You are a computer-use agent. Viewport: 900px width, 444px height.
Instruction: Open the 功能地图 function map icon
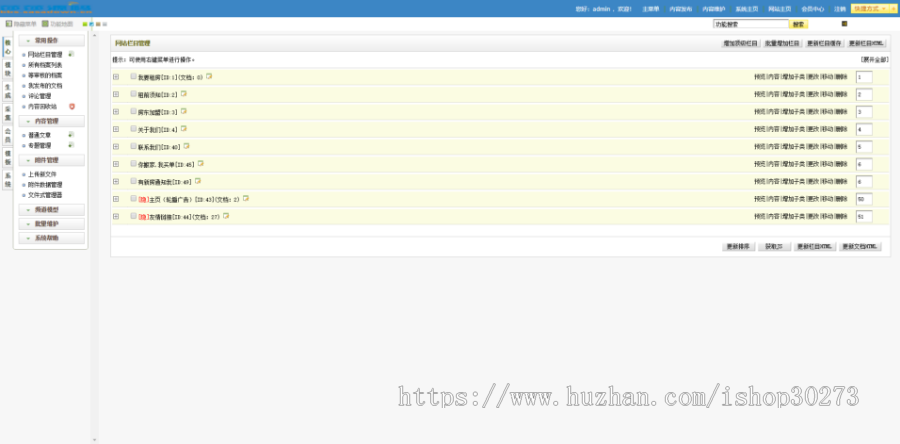[45, 24]
